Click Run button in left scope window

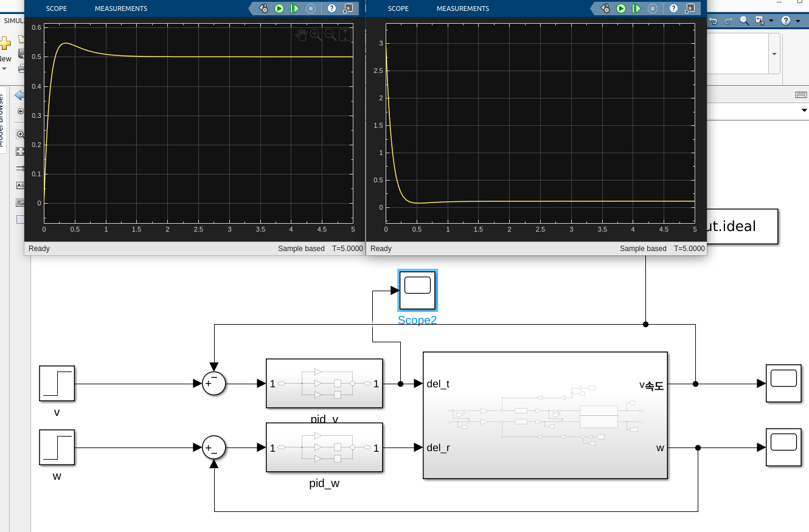point(279,9)
